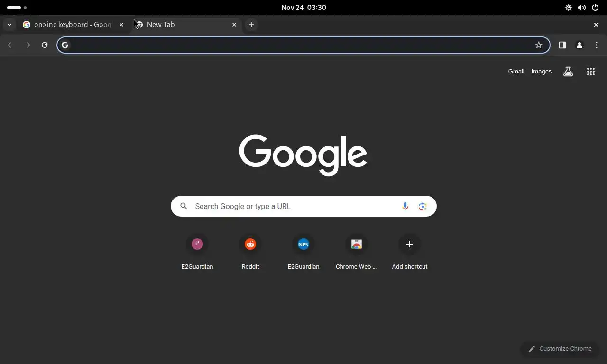
Task: Open the Gmail link
Action: 516,72
